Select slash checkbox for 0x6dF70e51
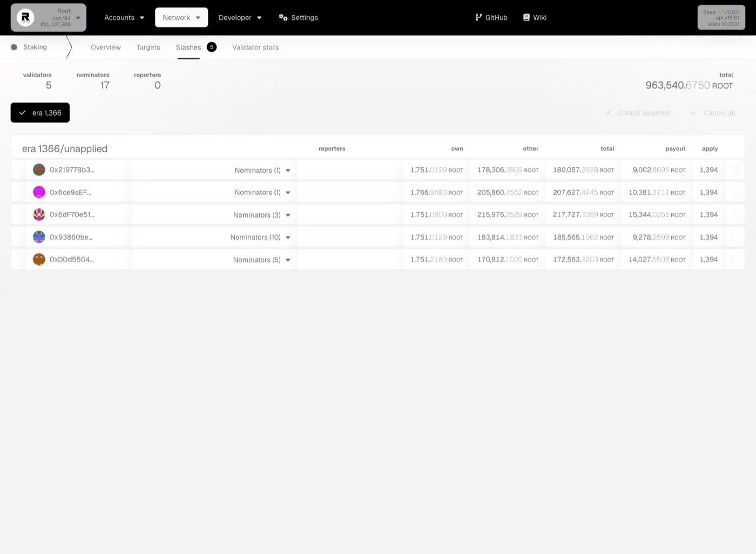 click(x=735, y=215)
